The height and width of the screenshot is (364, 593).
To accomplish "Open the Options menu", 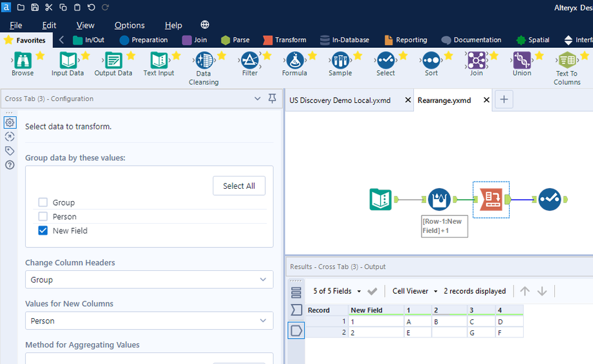I will [x=130, y=25].
